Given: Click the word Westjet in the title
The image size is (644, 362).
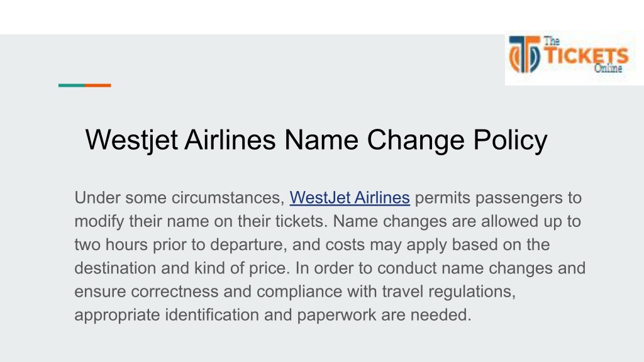Looking at the screenshot, I should [x=131, y=140].
